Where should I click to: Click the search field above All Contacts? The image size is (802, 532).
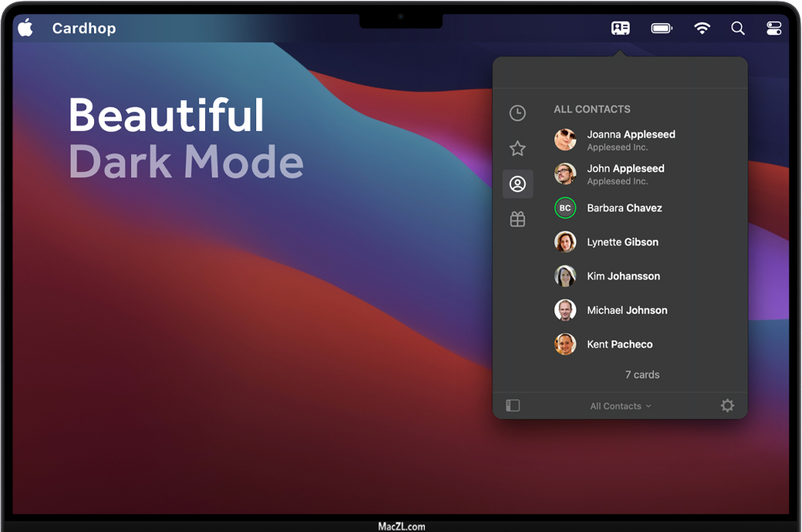pos(620,73)
